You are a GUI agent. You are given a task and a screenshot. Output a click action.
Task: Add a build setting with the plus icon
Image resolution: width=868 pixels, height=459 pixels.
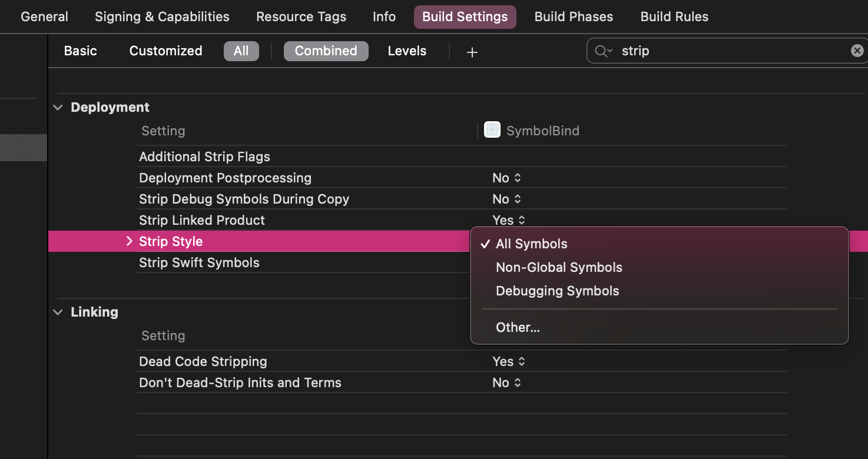click(x=472, y=52)
